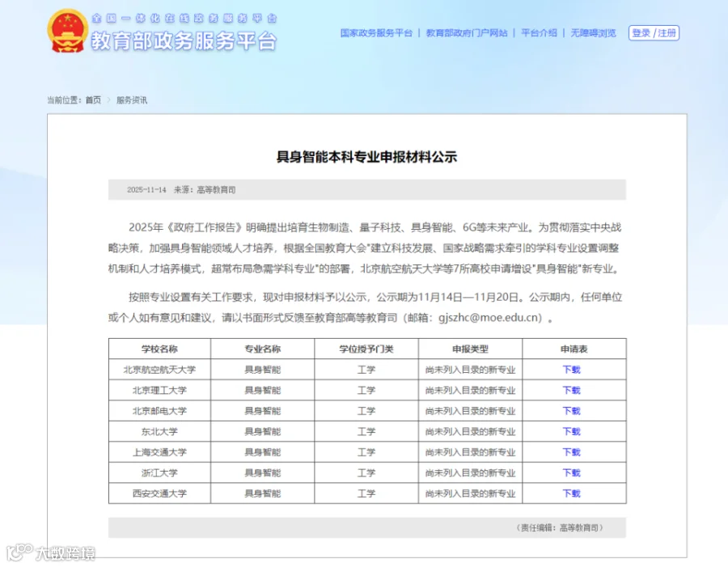Viewport: 728px width, 567px height.
Task: Download 北京邮电大学 application form
Action: tap(572, 411)
